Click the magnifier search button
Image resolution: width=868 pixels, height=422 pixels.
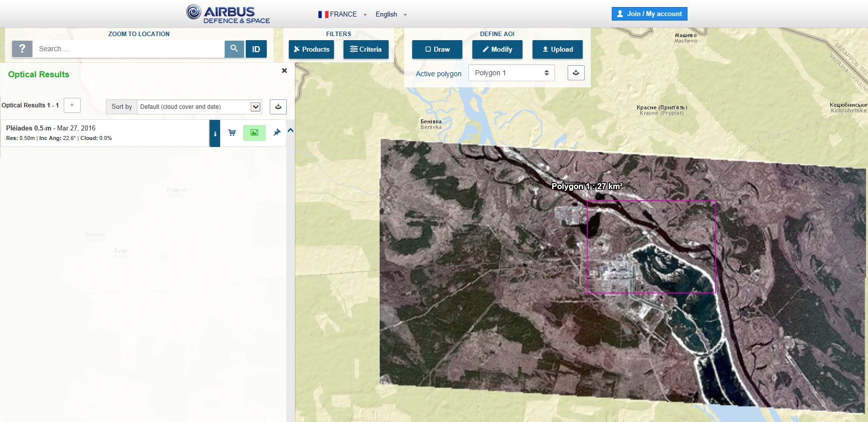pyautogui.click(x=234, y=49)
